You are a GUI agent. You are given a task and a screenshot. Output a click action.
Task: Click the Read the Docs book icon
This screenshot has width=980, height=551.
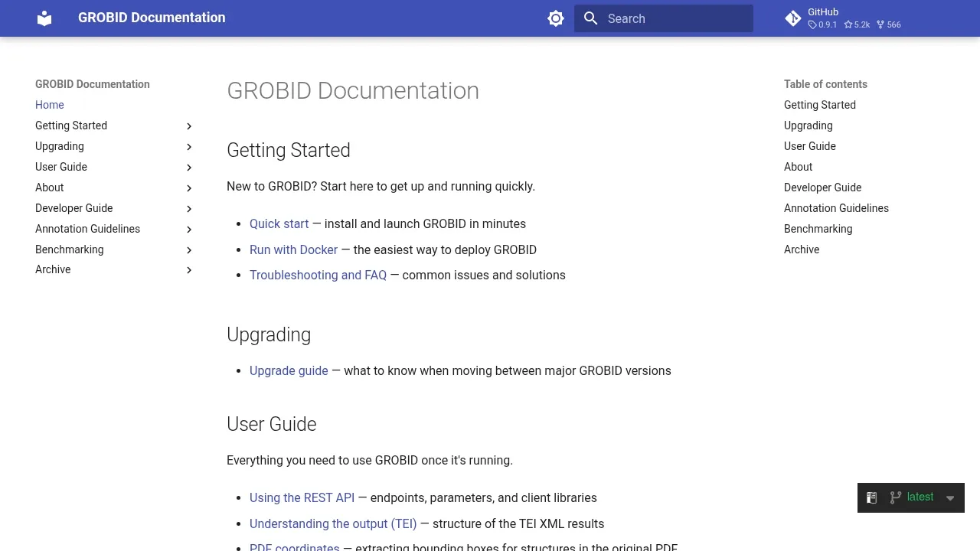click(x=871, y=497)
